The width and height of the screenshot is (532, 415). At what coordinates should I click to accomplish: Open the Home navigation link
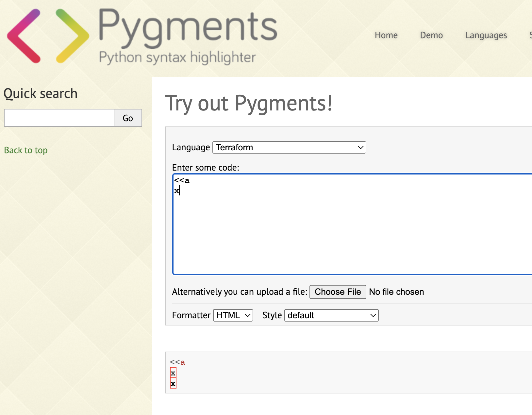pyautogui.click(x=386, y=35)
